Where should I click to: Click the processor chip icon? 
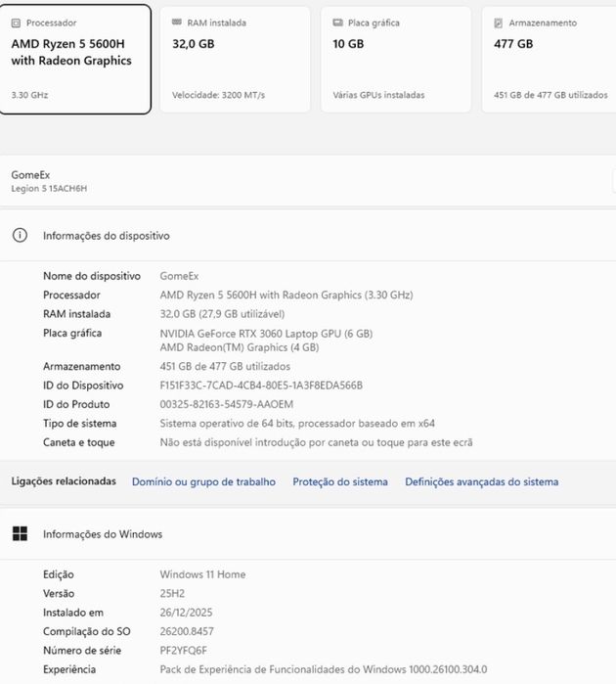pyautogui.click(x=16, y=23)
